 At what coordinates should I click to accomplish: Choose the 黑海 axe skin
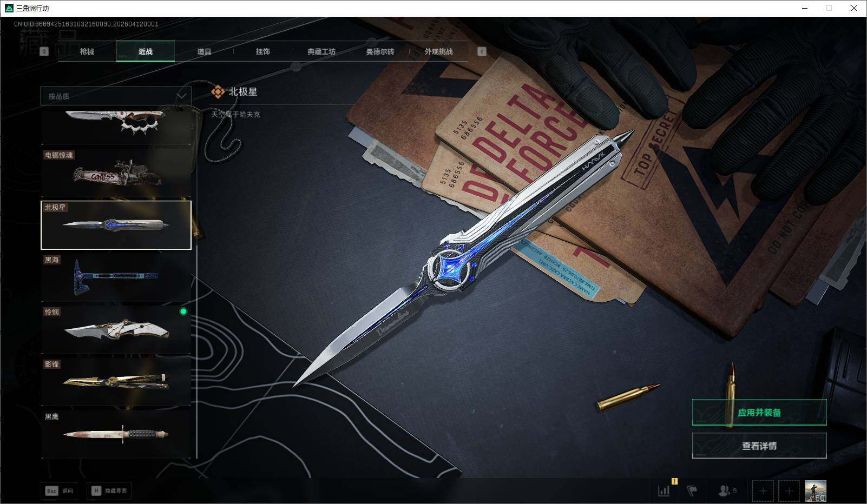coord(116,277)
